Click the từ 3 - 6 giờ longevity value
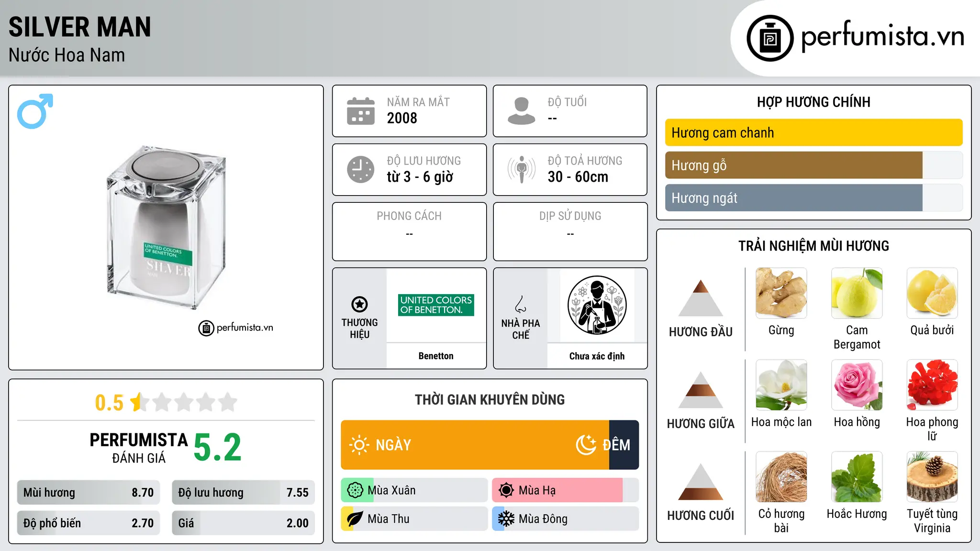The width and height of the screenshot is (980, 551). click(420, 177)
